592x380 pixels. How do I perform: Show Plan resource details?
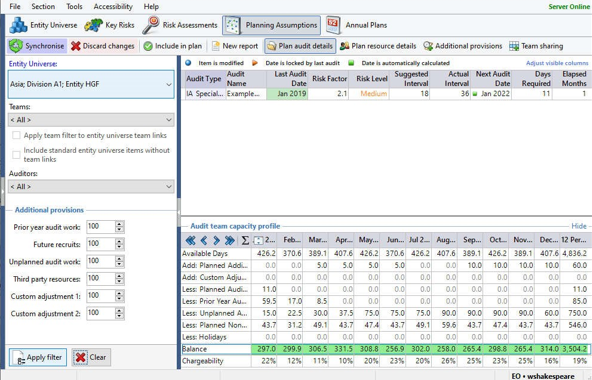click(x=378, y=46)
